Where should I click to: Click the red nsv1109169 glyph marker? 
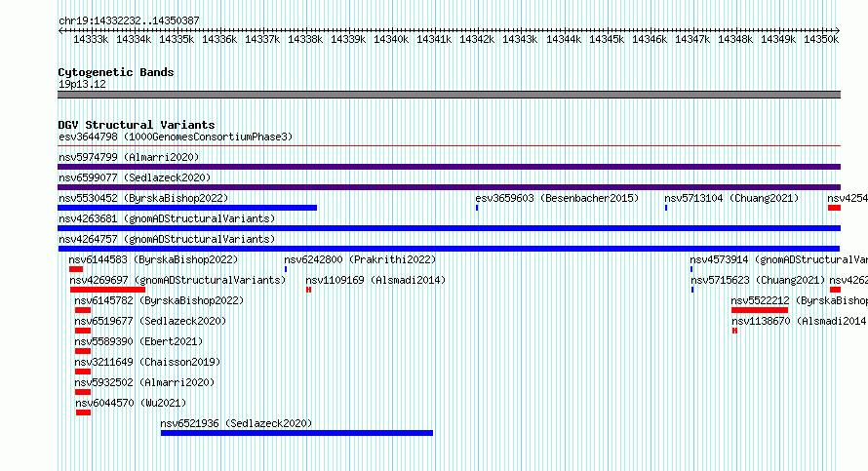coord(309,290)
